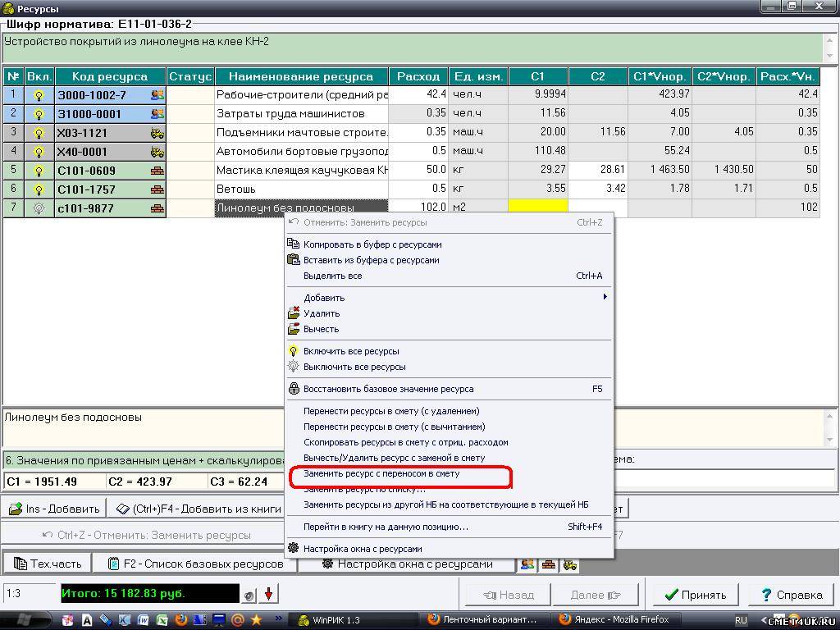Click the machine icon in row X03-1121
840x630 pixels.
157,133
